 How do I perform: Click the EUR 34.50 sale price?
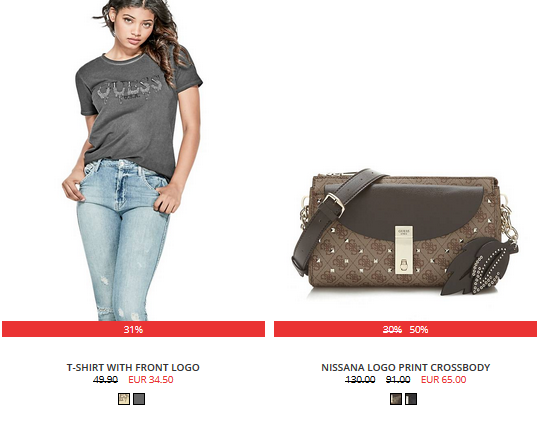click(151, 380)
